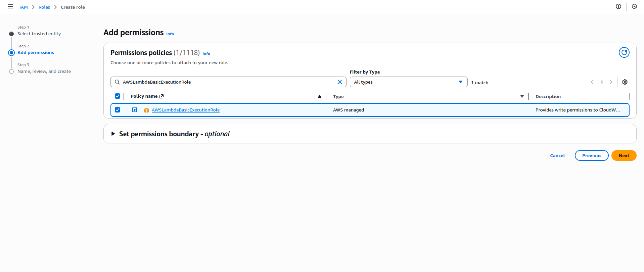Sort by Policy name ascending arrow
This screenshot has width=644, height=272.
[320, 96]
